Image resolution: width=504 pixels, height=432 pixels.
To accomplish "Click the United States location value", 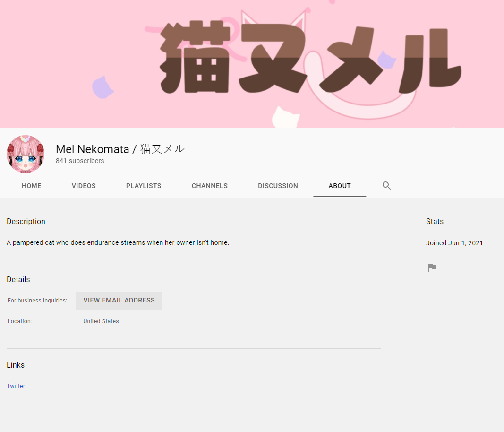I will point(101,321).
